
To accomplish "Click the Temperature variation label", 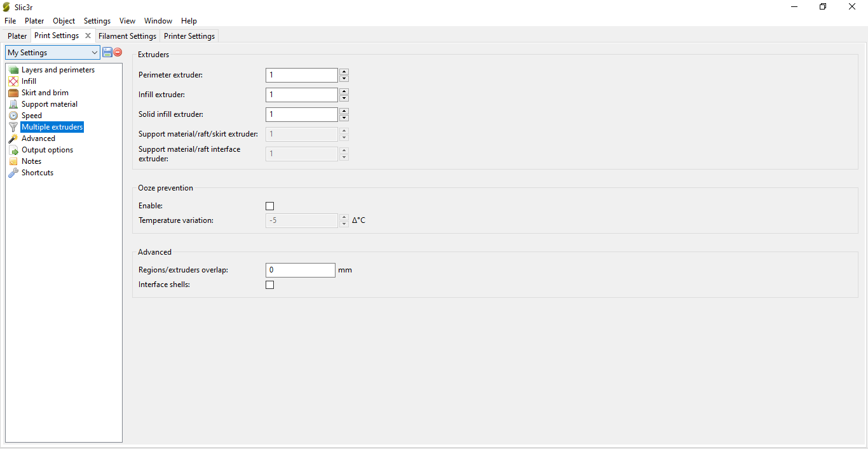I will point(176,220).
